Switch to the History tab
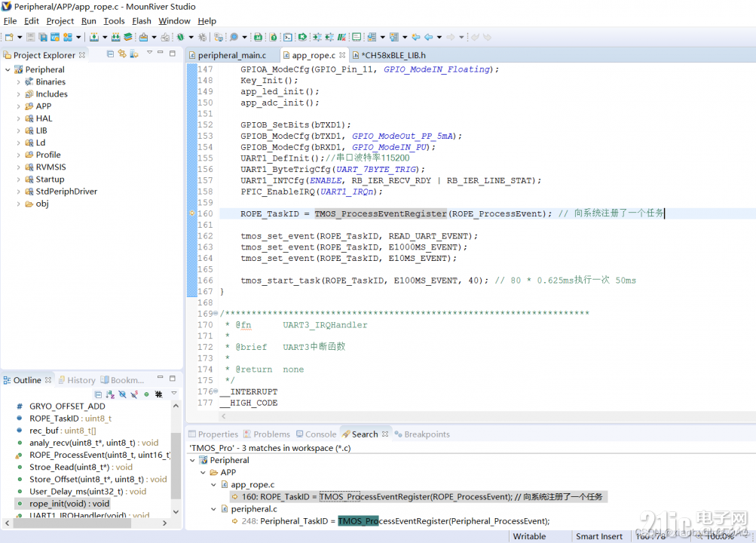756x543 pixels. coord(77,381)
